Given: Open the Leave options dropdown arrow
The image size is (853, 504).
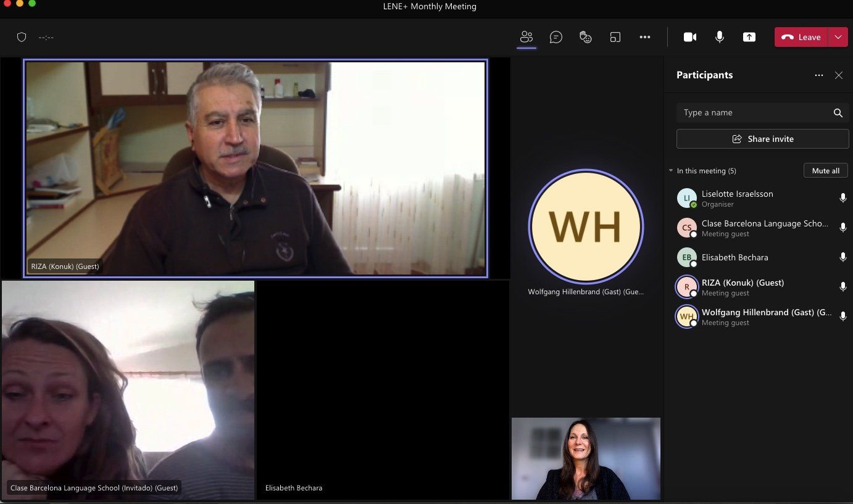Looking at the screenshot, I should click(x=838, y=37).
